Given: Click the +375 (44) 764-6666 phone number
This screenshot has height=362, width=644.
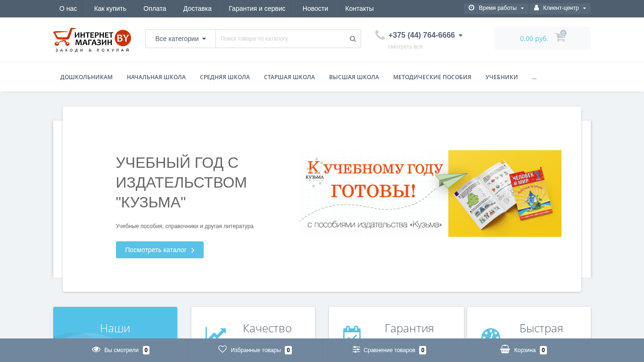Looking at the screenshot, I should tap(421, 35).
